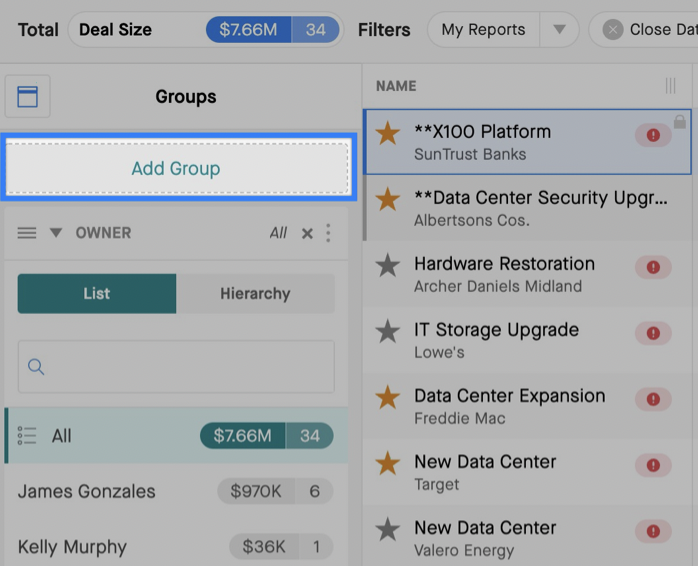Click the NAME column resize grip icon
The width and height of the screenshot is (698, 566).
pyautogui.click(x=670, y=86)
